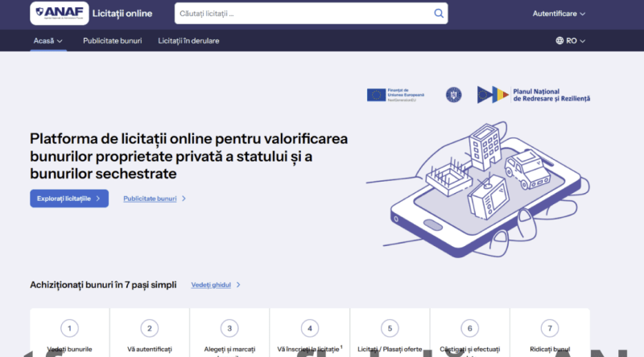Open the Vedeți ghidul link
The image size is (644, 357).
pos(211,285)
